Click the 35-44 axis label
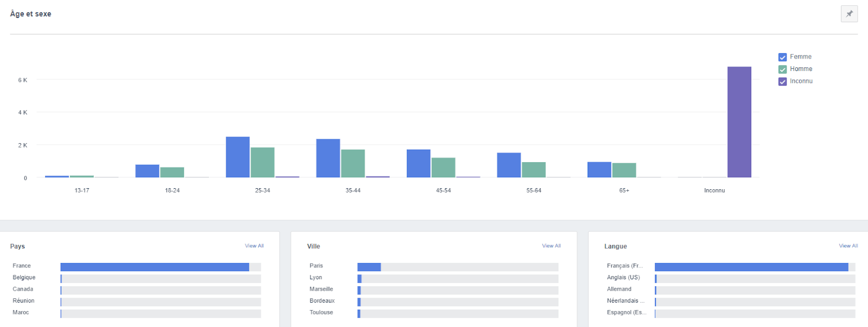Image resolution: width=868 pixels, height=327 pixels. click(353, 190)
